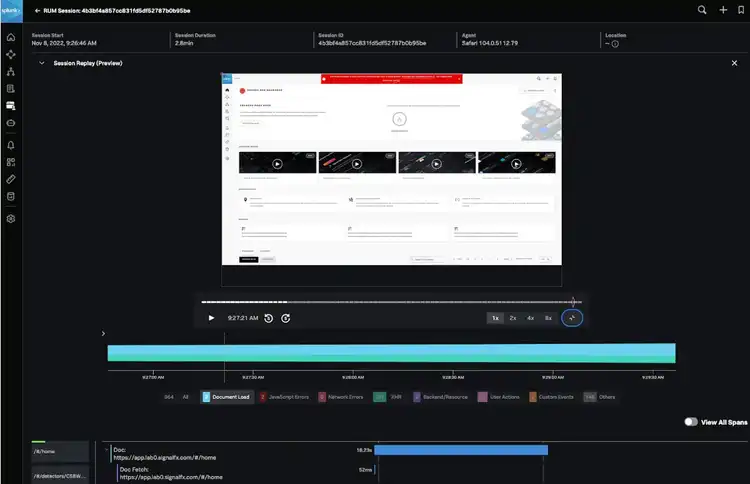750x484 pixels.
Task: Open the RUM icon in the sidebar
Action: click(x=11, y=106)
